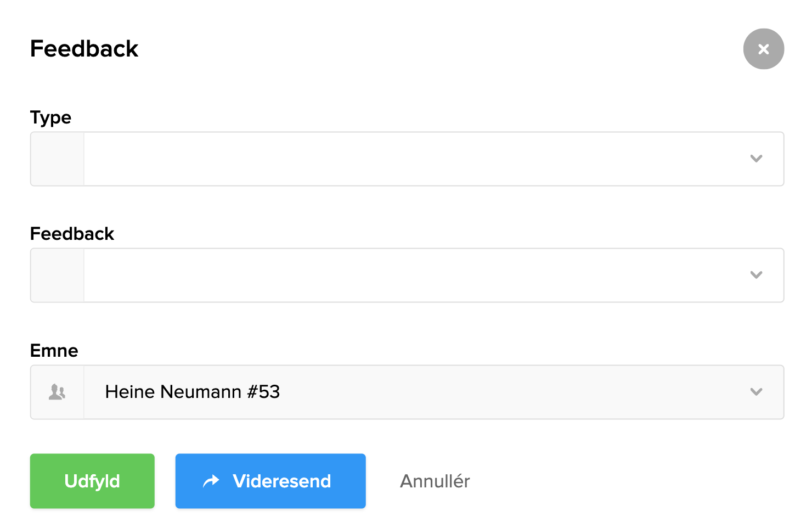Expand the Feedback dropdown chevron

tap(756, 275)
